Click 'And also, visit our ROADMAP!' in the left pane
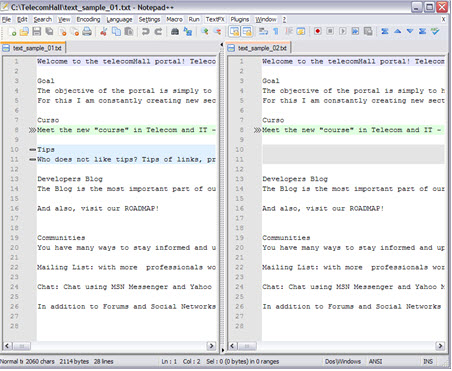The image size is (452, 371). 98,208
